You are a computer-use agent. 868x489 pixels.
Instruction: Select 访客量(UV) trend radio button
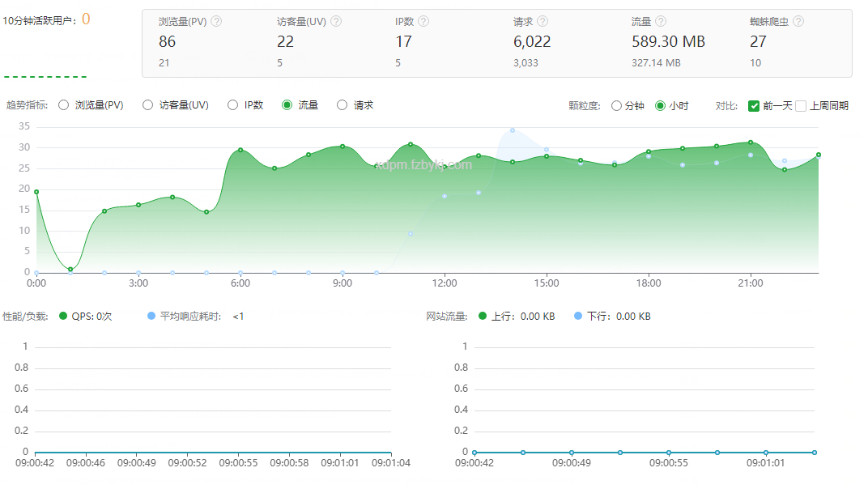[x=147, y=105]
